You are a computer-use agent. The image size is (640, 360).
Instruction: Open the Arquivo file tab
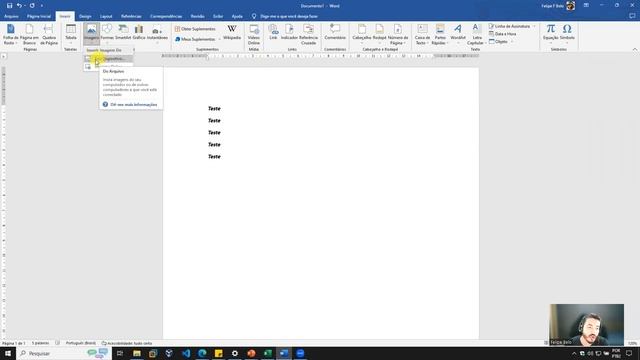pyautogui.click(x=11, y=16)
